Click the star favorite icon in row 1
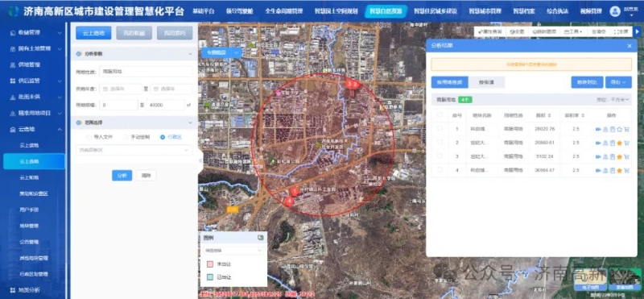Image resolution: width=644 pixels, height=299 pixels. tap(619, 129)
